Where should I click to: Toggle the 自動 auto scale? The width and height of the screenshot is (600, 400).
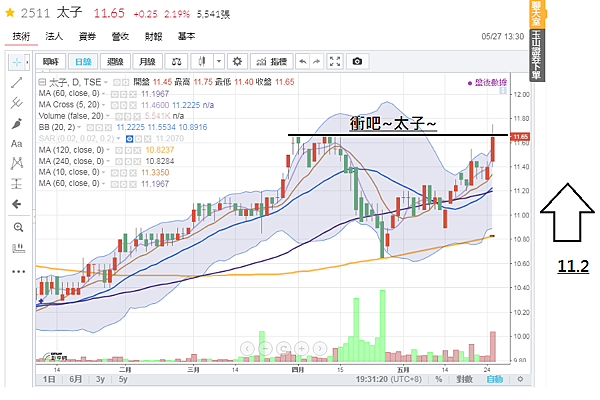tap(494, 379)
